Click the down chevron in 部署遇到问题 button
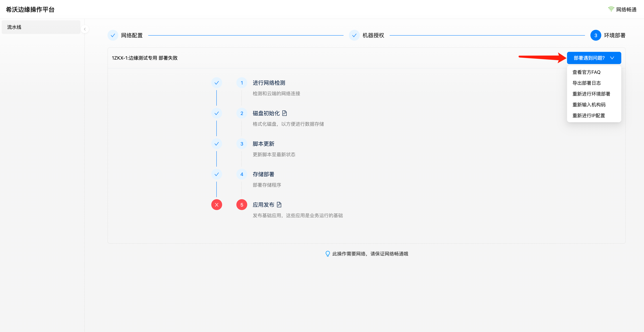The height and width of the screenshot is (332, 644). [612, 58]
